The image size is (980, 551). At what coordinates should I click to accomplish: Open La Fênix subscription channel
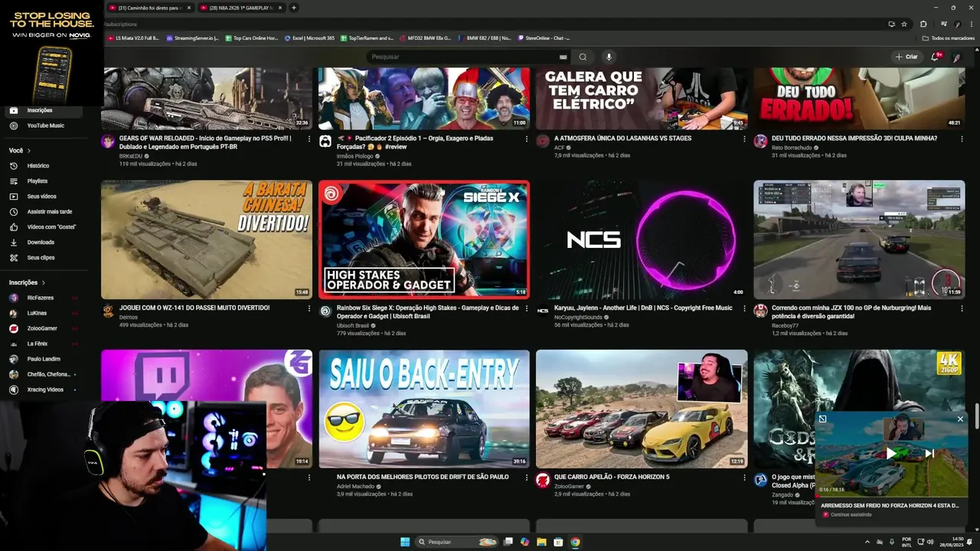click(38, 344)
